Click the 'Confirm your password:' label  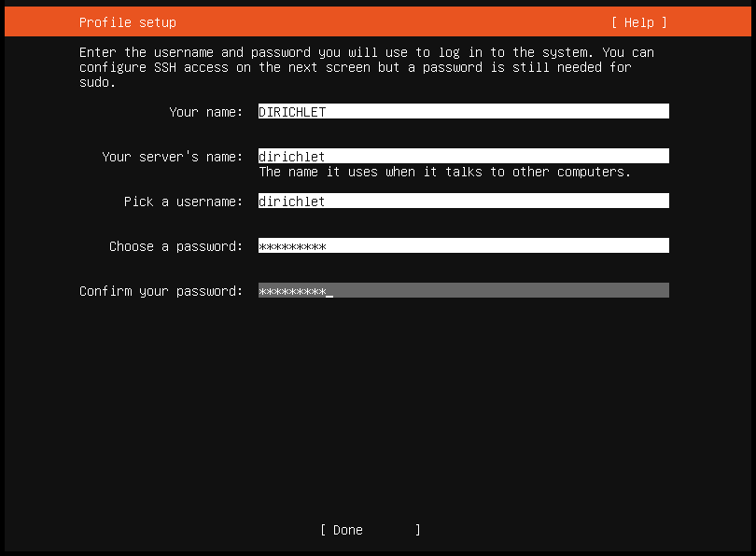(161, 291)
